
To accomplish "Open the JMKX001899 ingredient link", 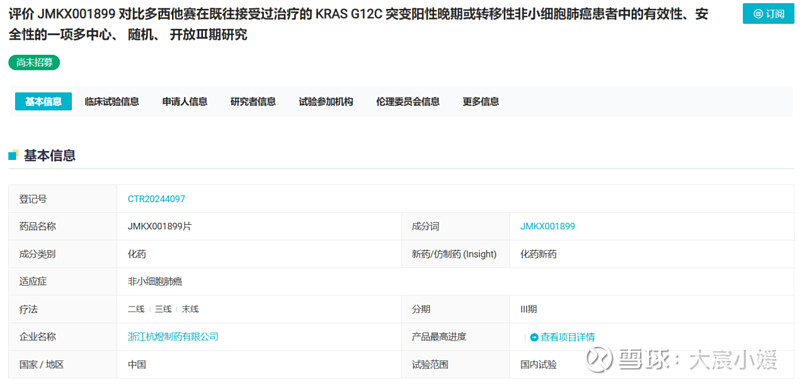I will click(x=547, y=226).
